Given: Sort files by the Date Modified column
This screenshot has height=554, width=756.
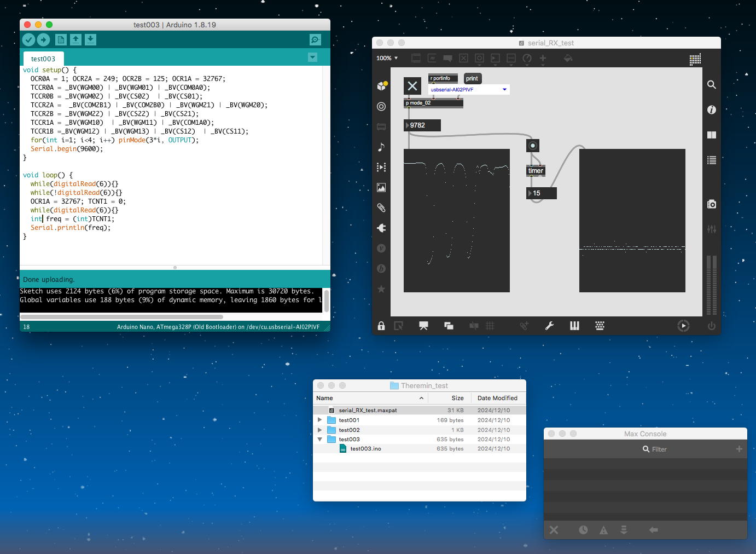Looking at the screenshot, I should click(497, 398).
